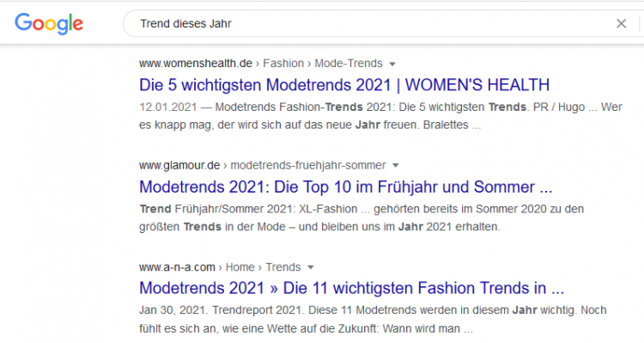The height and width of the screenshot is (343, 644).
Task: Click the Google logo
Action: (49, 24)
